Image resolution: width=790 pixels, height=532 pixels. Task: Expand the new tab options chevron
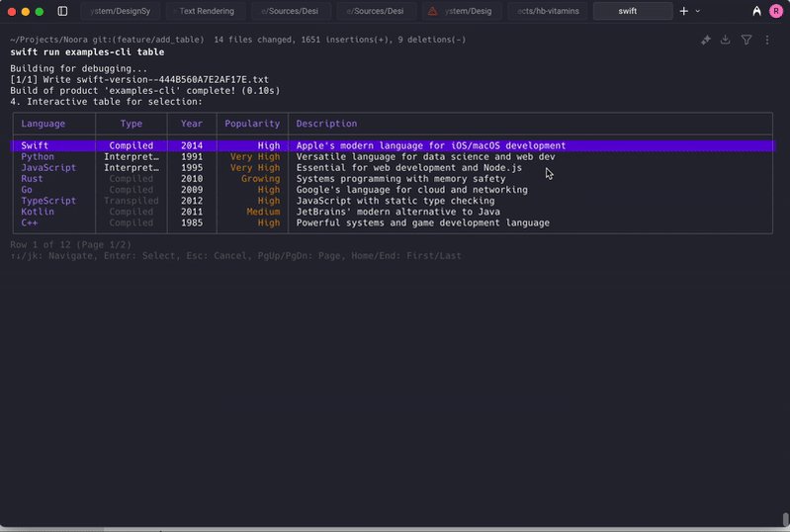[x=698, y=11]
